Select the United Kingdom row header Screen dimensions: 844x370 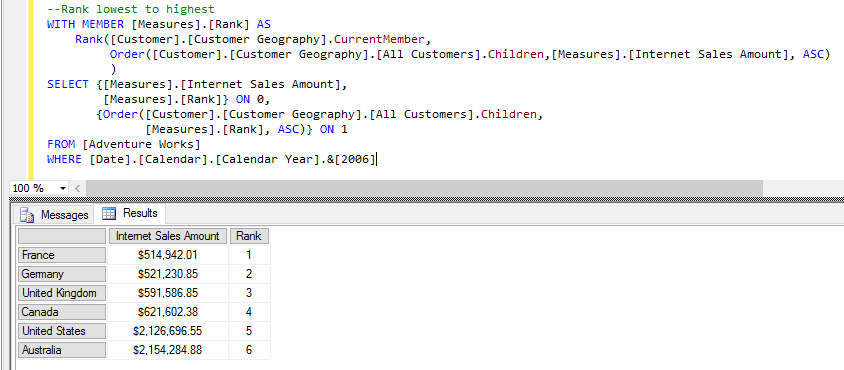click(x=62, y=293)
